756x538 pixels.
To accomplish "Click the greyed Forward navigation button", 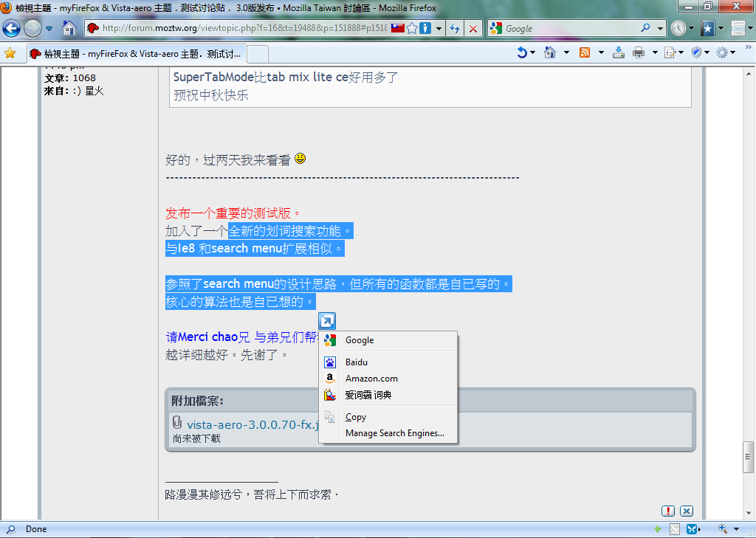I will pyautogui.click(x=32, y=29).
